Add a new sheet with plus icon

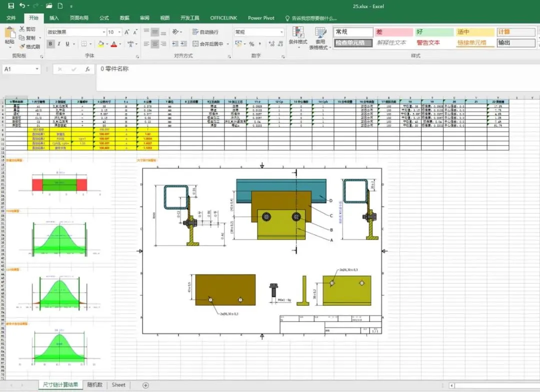pyautogui.click(x=145, y=385)
